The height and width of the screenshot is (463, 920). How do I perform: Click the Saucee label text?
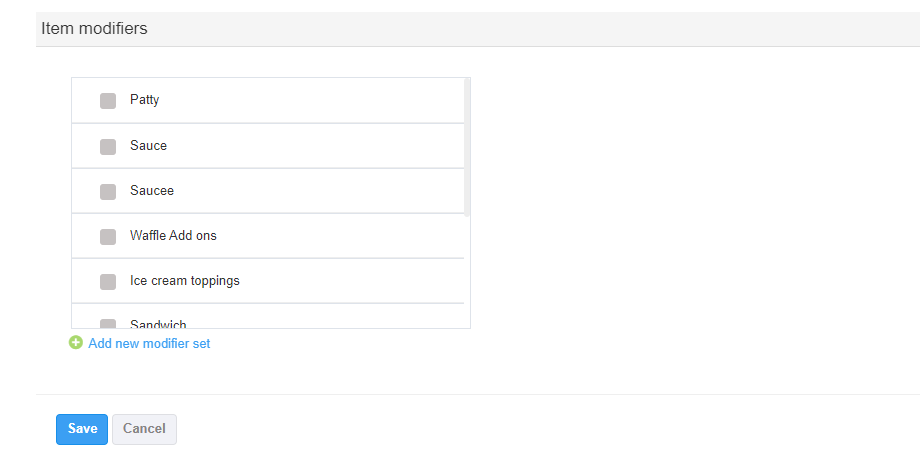point(152,191)
